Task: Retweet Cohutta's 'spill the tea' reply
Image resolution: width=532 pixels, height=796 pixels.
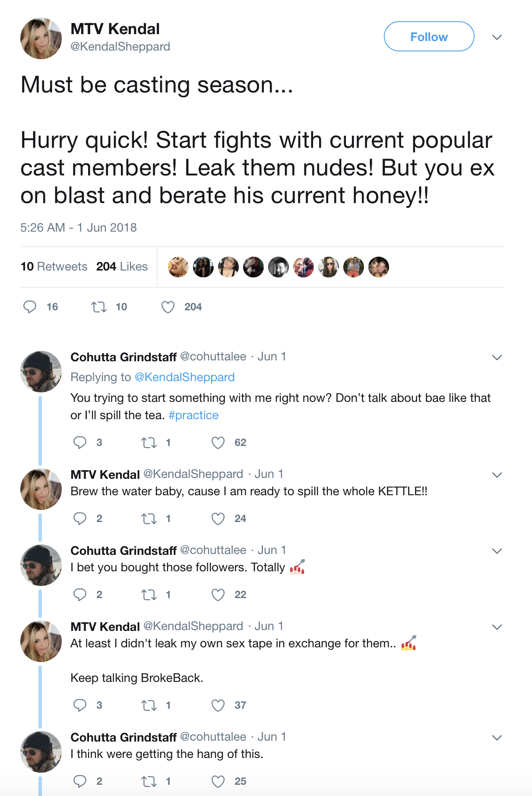Action: tap(149, 443)
